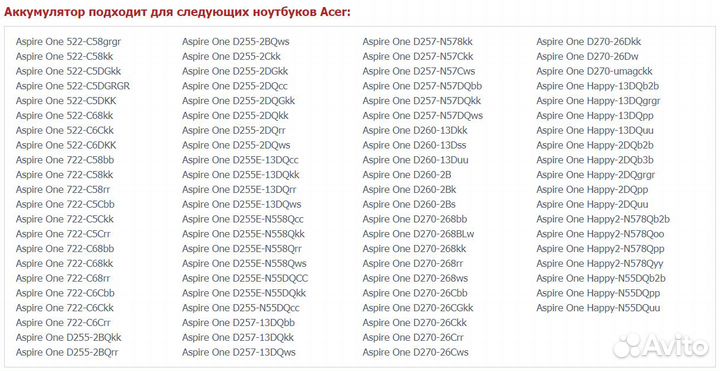Click "Aspire One Happy2-N578Qb2b"

point(603,219)
